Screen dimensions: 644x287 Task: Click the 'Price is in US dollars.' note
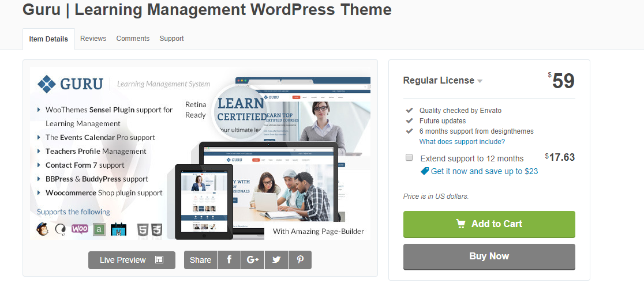(436, 197)
